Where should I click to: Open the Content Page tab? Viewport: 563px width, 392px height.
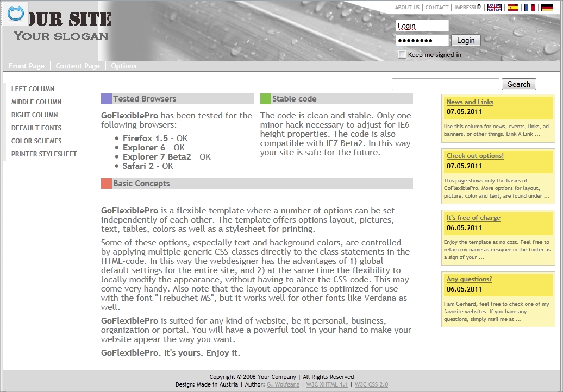point(78,66)
